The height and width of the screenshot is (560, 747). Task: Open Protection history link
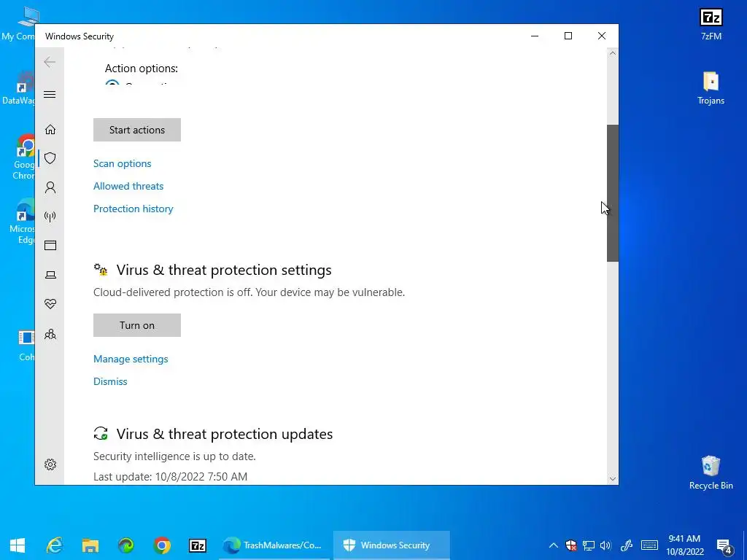pos(133,209)
